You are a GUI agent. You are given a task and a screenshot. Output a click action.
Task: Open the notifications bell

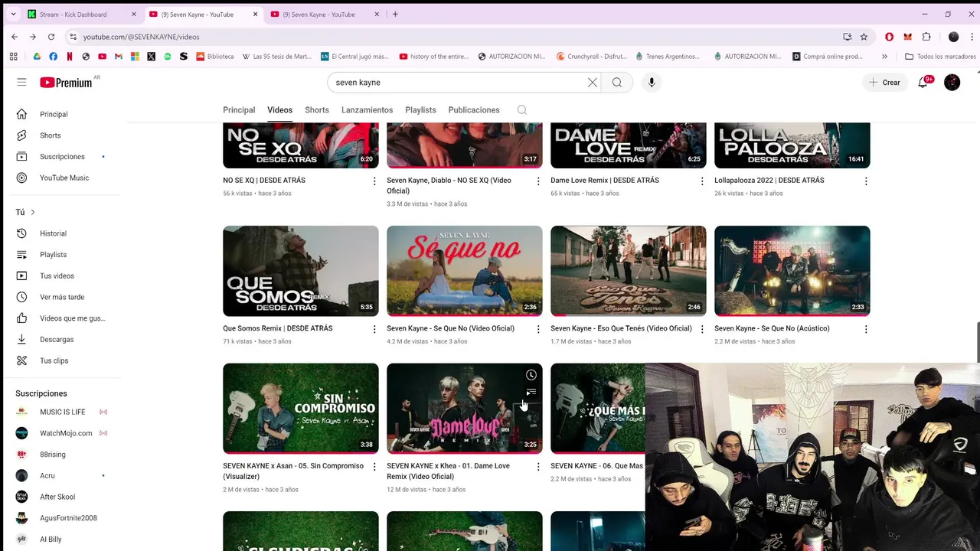tap(923, 83)
